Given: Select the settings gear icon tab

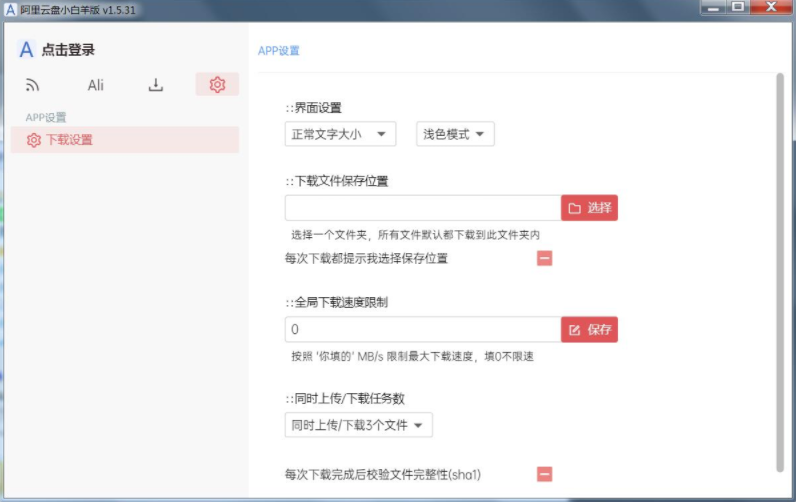Looking at the screenshot, I should click(x=217, y=85).
